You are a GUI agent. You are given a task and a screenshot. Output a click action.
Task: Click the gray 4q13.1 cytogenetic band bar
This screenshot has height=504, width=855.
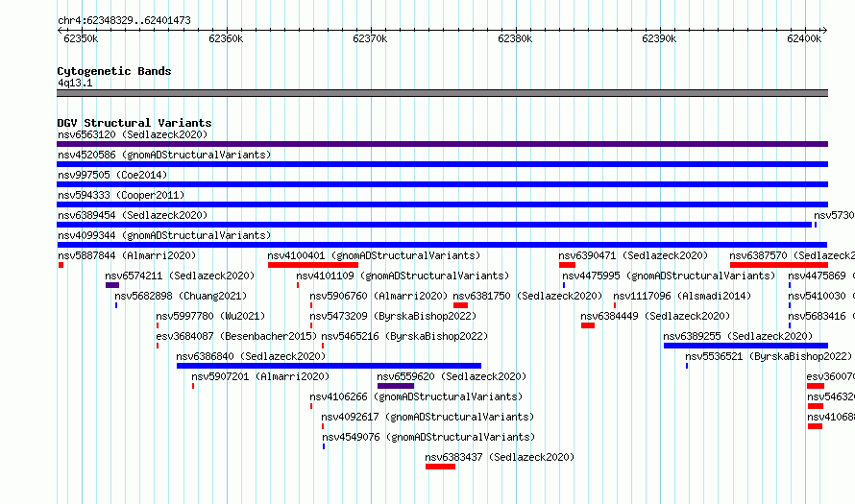442,93
